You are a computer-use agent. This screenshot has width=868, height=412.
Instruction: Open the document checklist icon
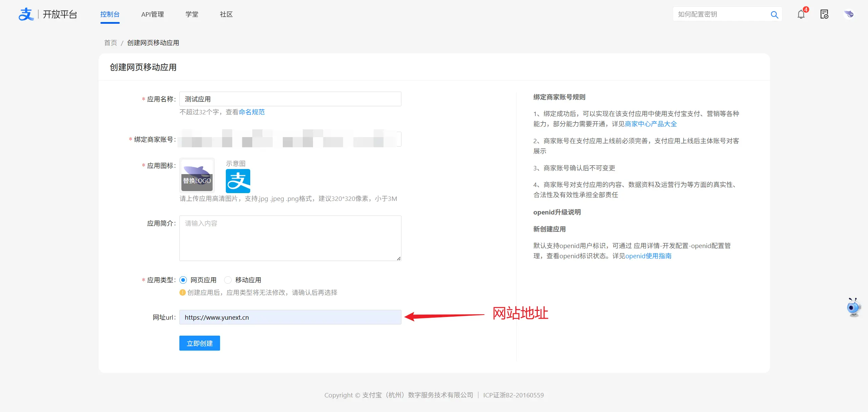click(x=824, y=14)
